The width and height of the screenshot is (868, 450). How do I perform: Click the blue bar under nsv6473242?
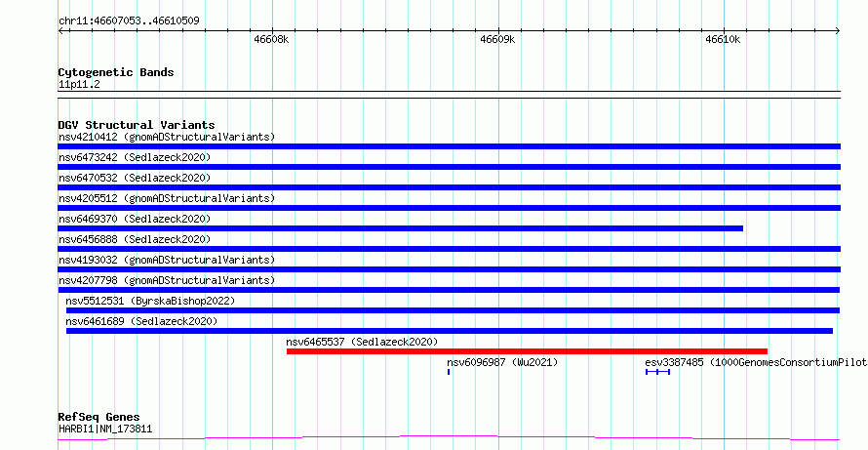(450, 167)
